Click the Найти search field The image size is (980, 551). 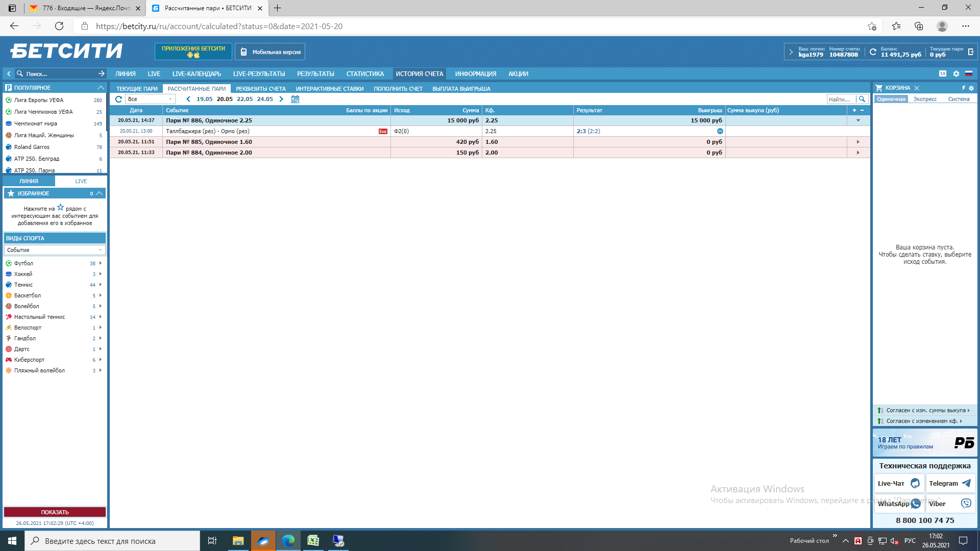point(841,99)
